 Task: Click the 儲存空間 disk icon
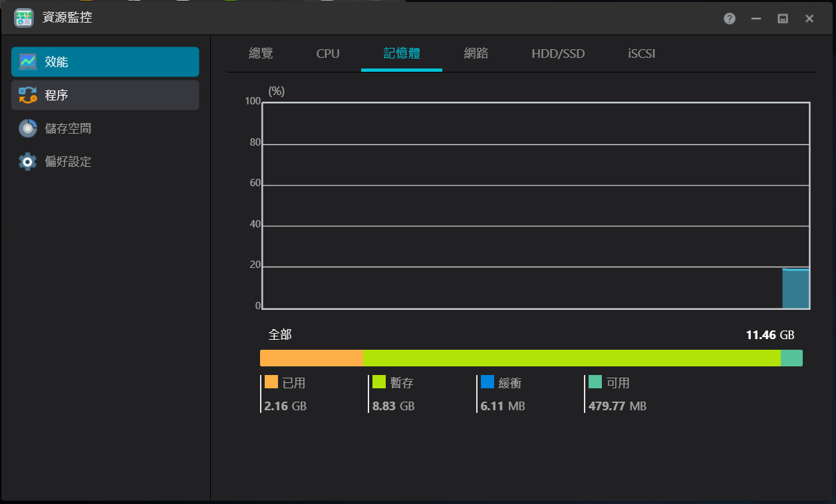[x=28, y=128]
